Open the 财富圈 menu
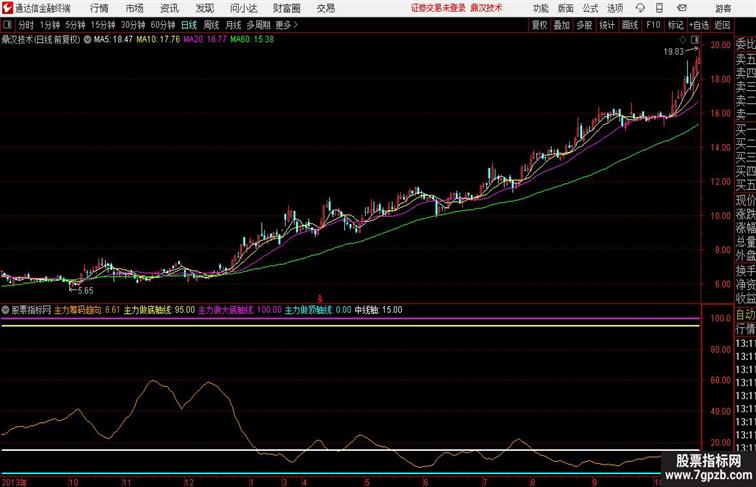 click(x=286, y=8)
